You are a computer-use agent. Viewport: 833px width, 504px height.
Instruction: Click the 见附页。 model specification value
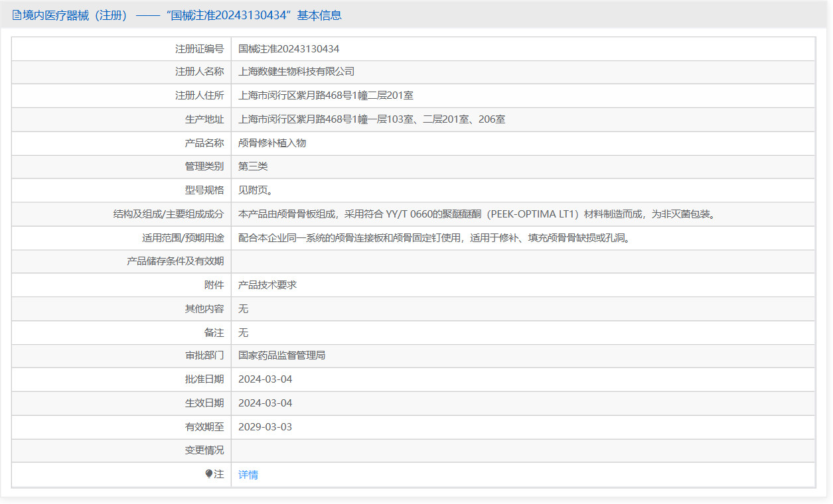point(256,190)
